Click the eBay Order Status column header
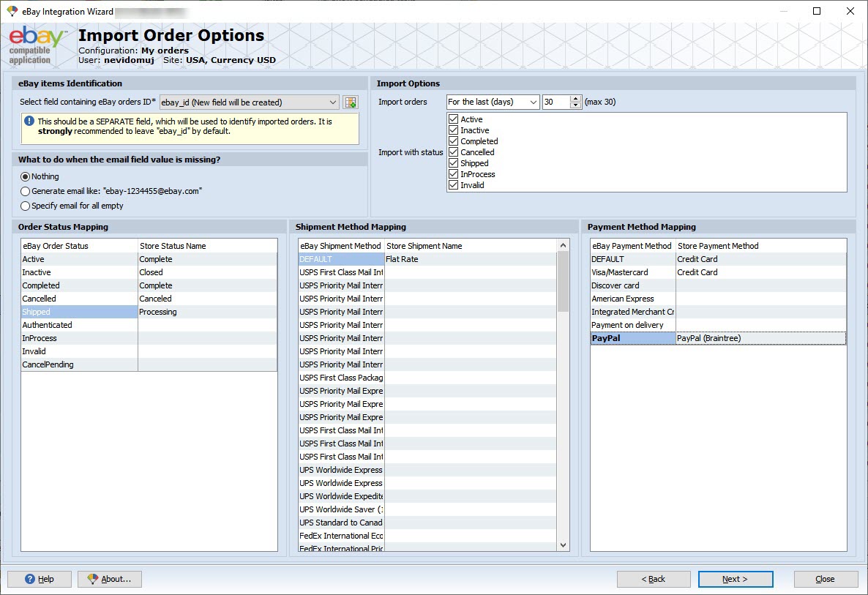The image size is (868, 595). 79,246
